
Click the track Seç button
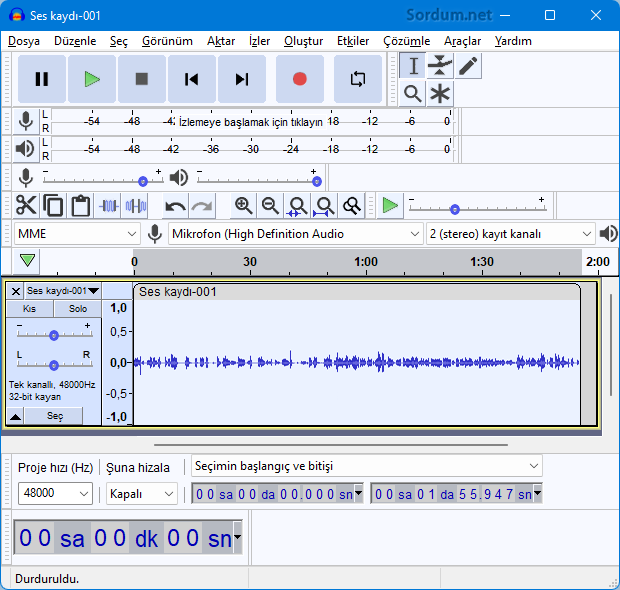tap(54, 416)
